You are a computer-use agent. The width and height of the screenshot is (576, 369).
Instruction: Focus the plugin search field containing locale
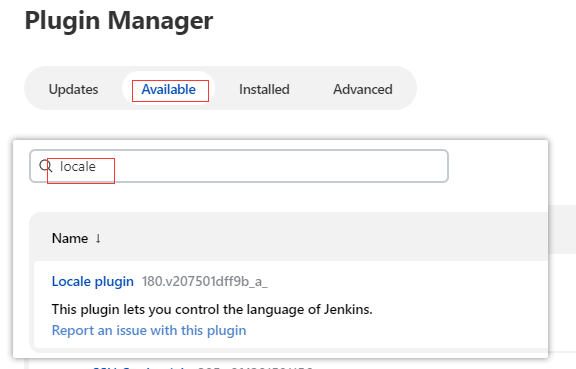tap(239, 166)
